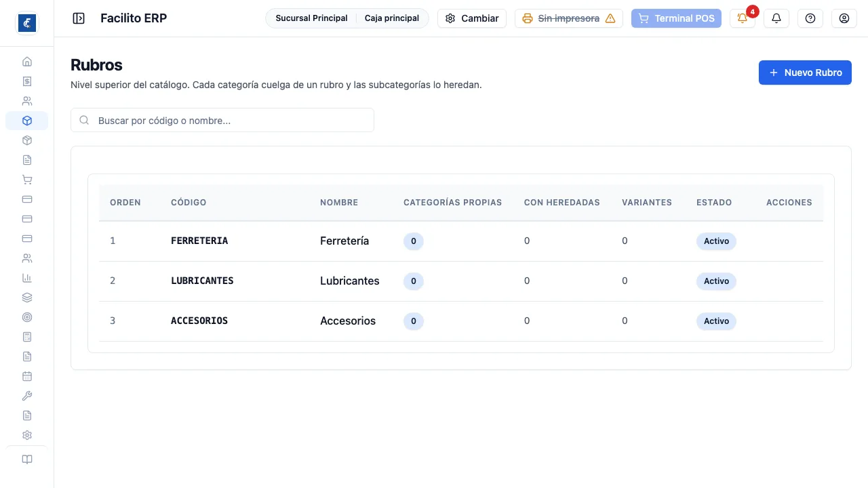Open the user profile icon
Image resolution: width=868 pixels, height=488 pixels.
click(x=844, y=18)
